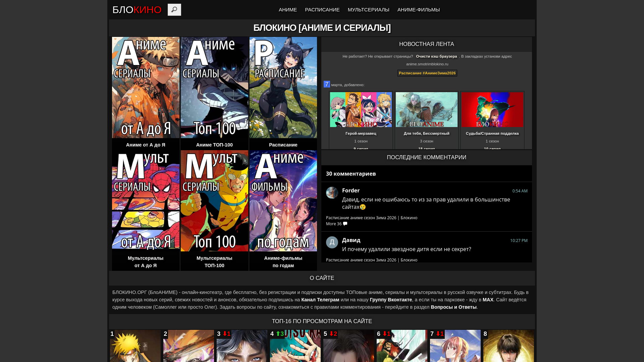Click Давид's round avatar icon
Viewport: 644px width, 362px height.
[x=332, y=242]
